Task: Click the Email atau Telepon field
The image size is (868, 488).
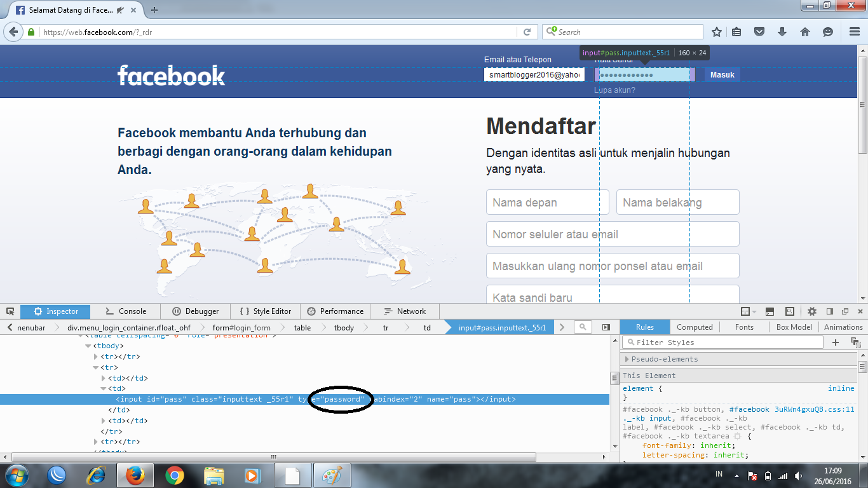Action: pos(534,75)
